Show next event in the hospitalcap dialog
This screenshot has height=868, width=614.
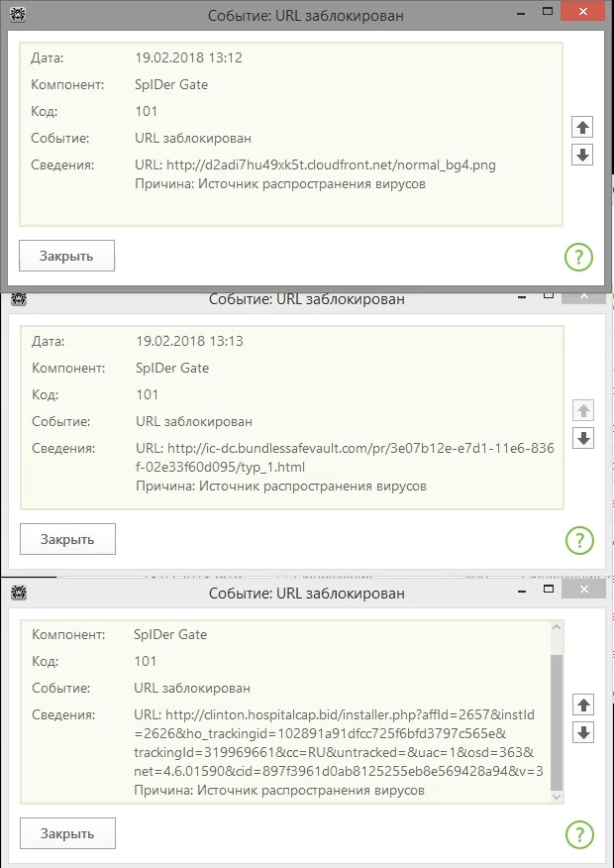point(582,732)
